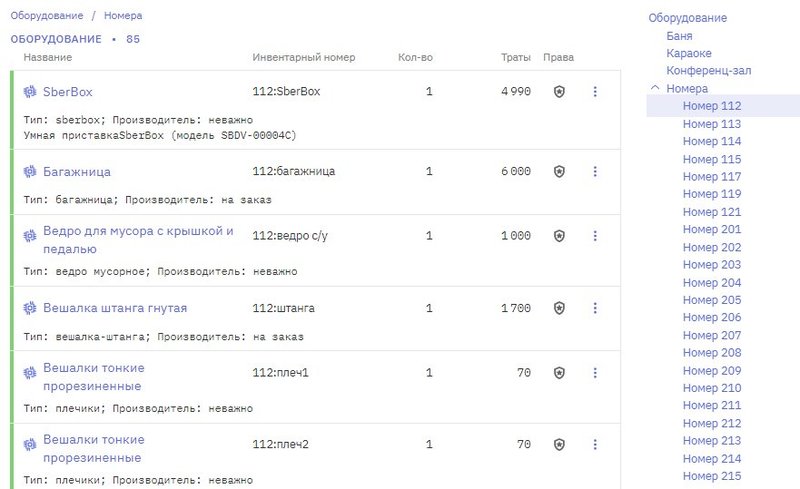Open the Багажница item link
The image size is (800, 489).
coord(76,172)
